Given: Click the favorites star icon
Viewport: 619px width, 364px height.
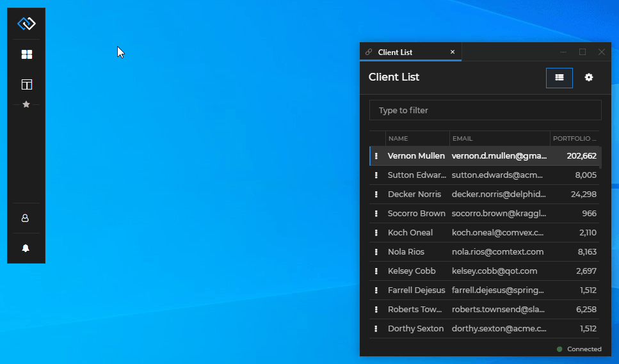Looking at the screenshot, I should pos(26,104).
